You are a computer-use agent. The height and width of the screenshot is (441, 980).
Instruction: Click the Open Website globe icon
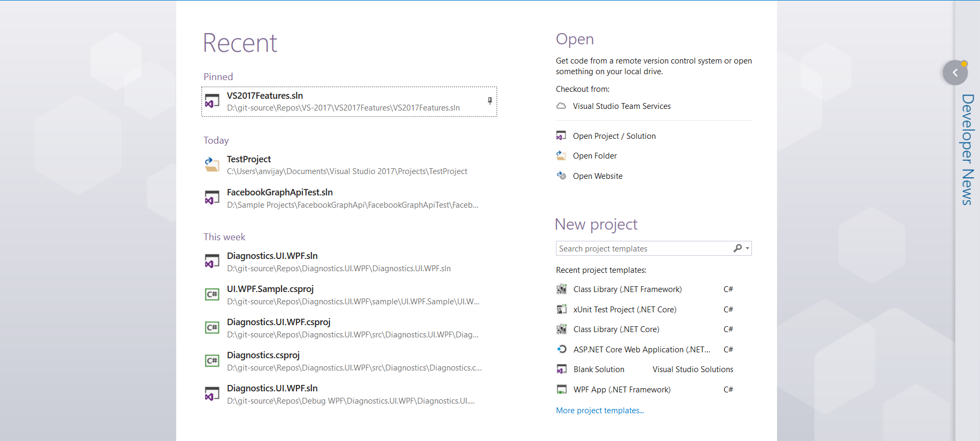point(561,176)
